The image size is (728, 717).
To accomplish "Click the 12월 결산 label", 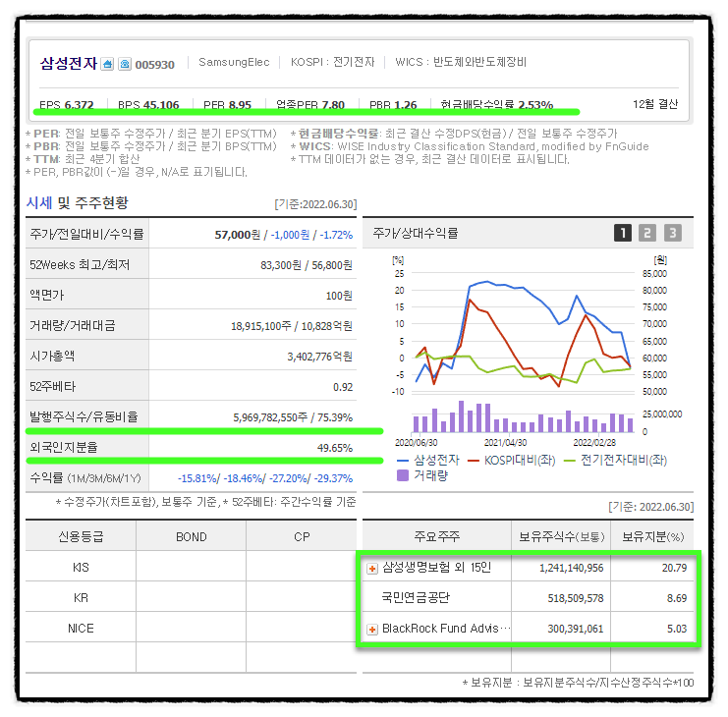I will pyautogui.click(x=655, y=104).
